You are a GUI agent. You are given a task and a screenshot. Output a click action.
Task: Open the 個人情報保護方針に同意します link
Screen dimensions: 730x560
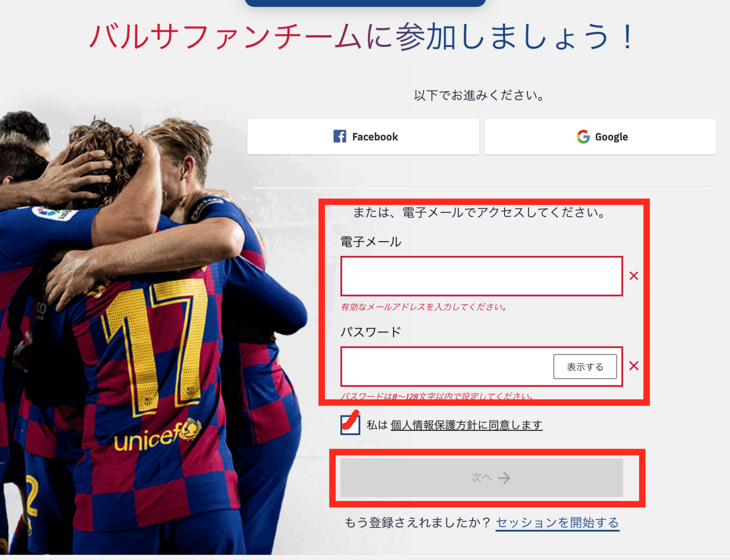[x=466, y=425]
